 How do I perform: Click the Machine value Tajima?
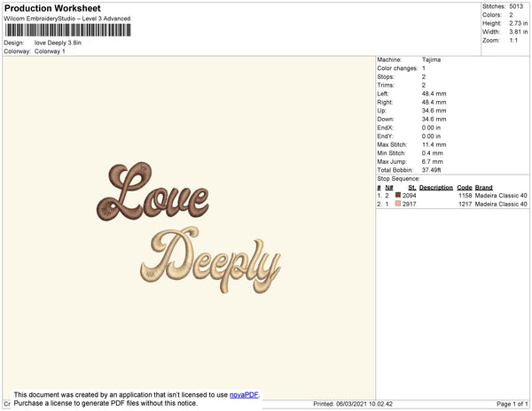click(x=431, y=59)
